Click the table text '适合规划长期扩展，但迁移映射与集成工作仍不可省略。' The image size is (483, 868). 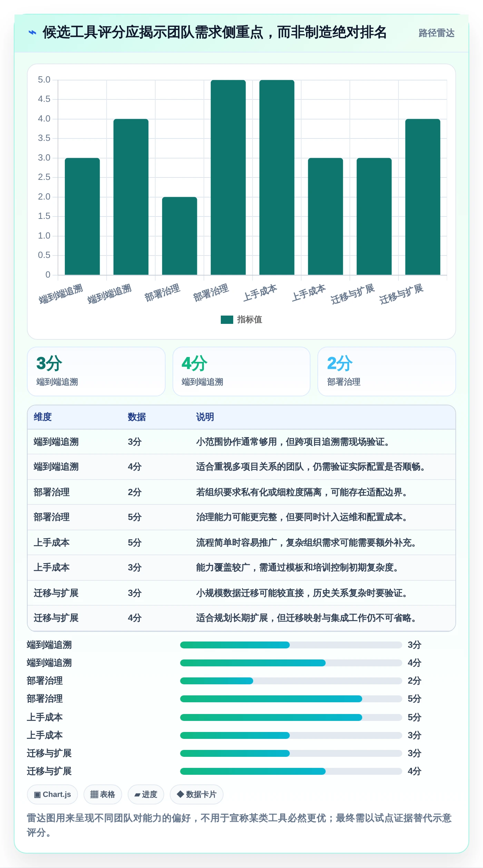point(306,618)
